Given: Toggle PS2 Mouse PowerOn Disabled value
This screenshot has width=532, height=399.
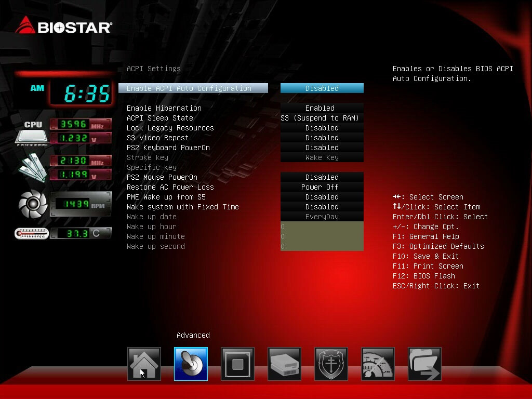Looking at the screenshot, I should (322, 177).
